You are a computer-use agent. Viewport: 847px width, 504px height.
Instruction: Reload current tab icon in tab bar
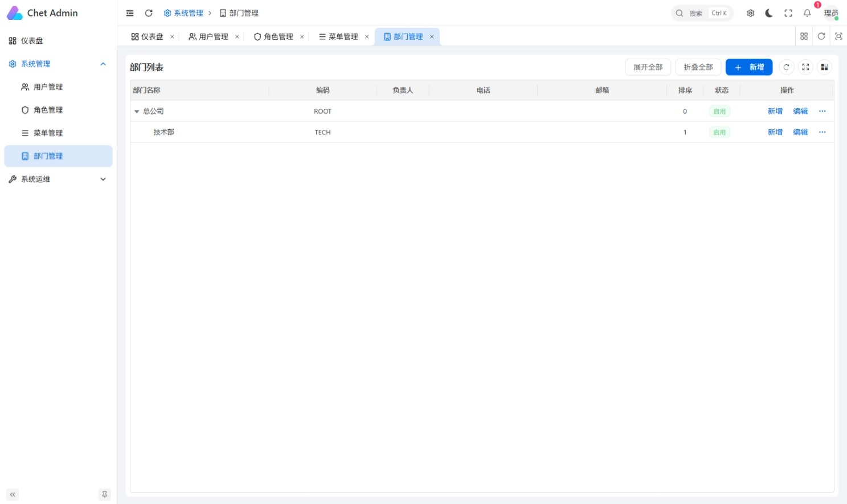[821, 36]
